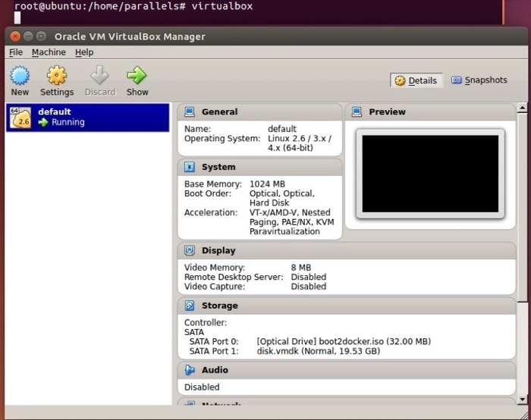This screenshot has width=531, height=420.
Task: Switch to the Details view
Action: coord(416,80)
